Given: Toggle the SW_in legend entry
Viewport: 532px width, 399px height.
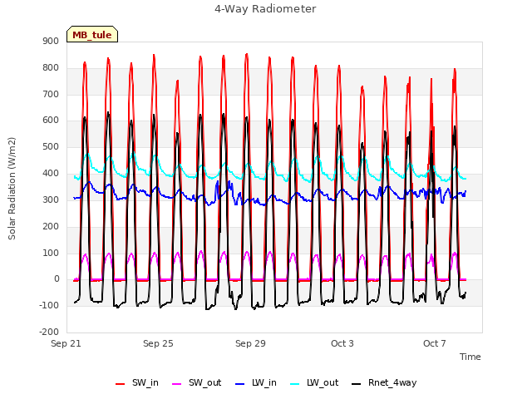Looking at the screenshot, I should pyautogui.click(x=137, y=382).
